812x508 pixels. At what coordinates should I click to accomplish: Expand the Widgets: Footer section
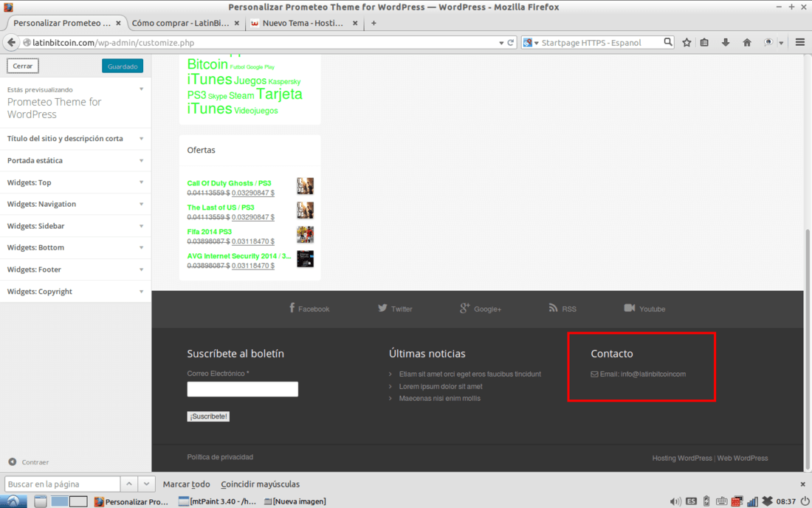point(75,270)
